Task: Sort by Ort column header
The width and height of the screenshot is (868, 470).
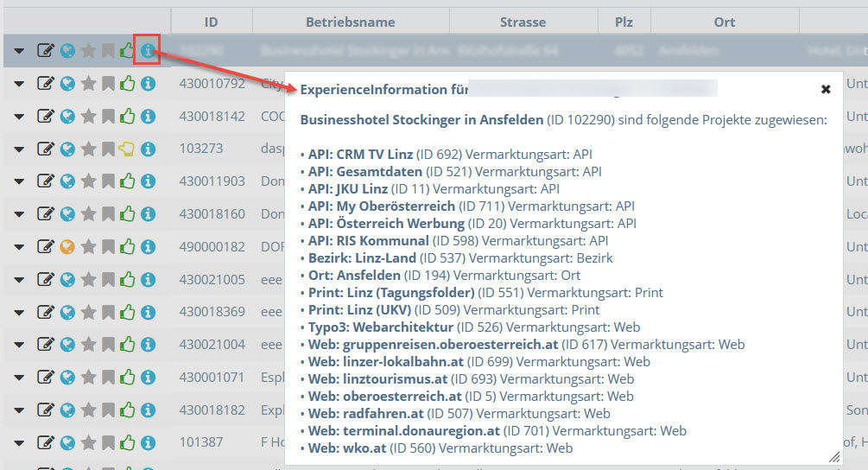Action: (725, 22)
